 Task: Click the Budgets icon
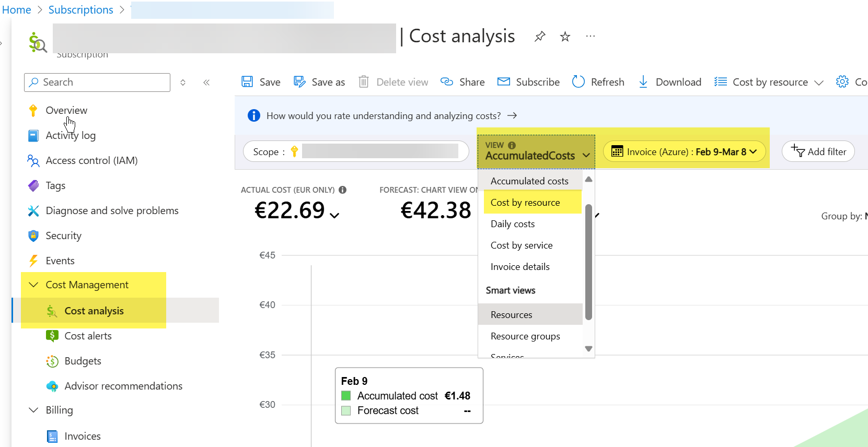point(52,361)
